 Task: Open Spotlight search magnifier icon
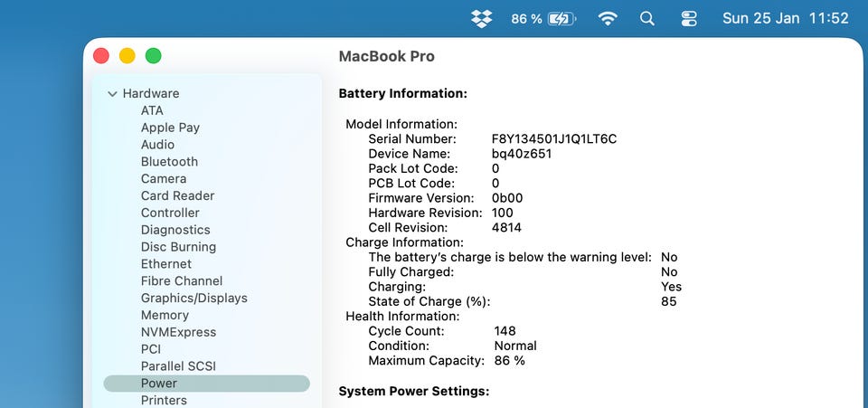click(647, 18)
